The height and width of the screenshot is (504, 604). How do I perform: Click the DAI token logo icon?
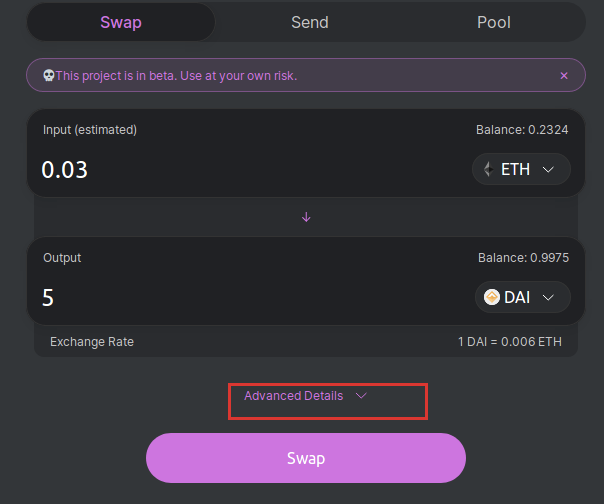tap(492, 297)
